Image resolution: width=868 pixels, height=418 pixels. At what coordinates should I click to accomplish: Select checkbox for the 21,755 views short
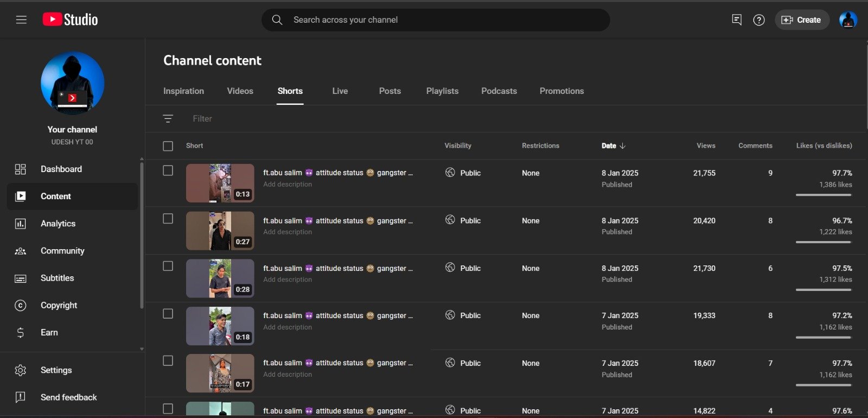168,170
